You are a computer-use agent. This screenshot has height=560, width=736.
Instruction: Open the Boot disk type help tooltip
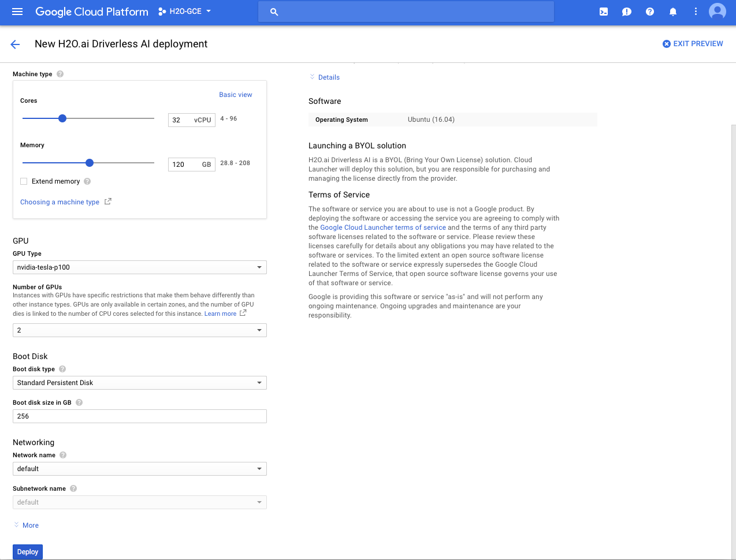(x=62, y=369)
